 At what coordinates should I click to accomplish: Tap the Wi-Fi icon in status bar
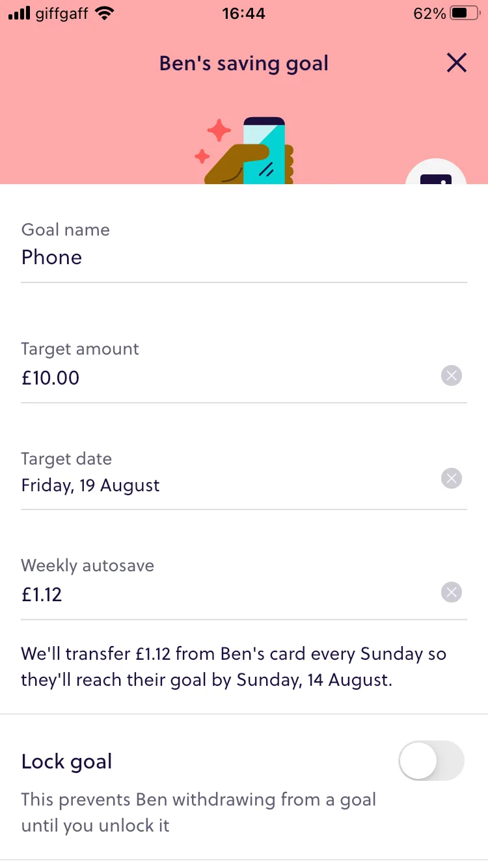103,13
